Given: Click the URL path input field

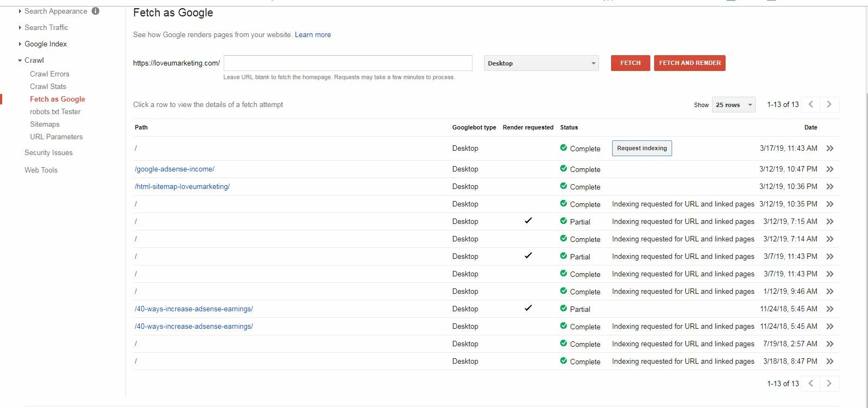Looking at the screenshot, I should [x=348, y=63].
